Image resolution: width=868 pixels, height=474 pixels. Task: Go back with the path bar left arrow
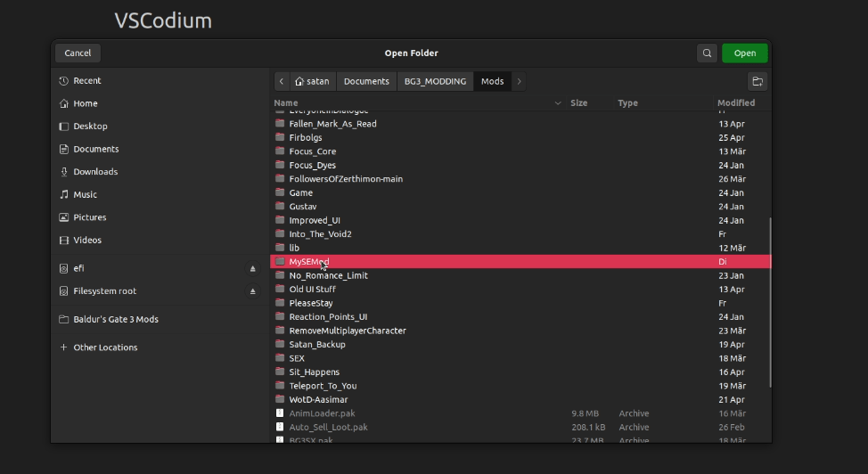click(x=282, y=81)
